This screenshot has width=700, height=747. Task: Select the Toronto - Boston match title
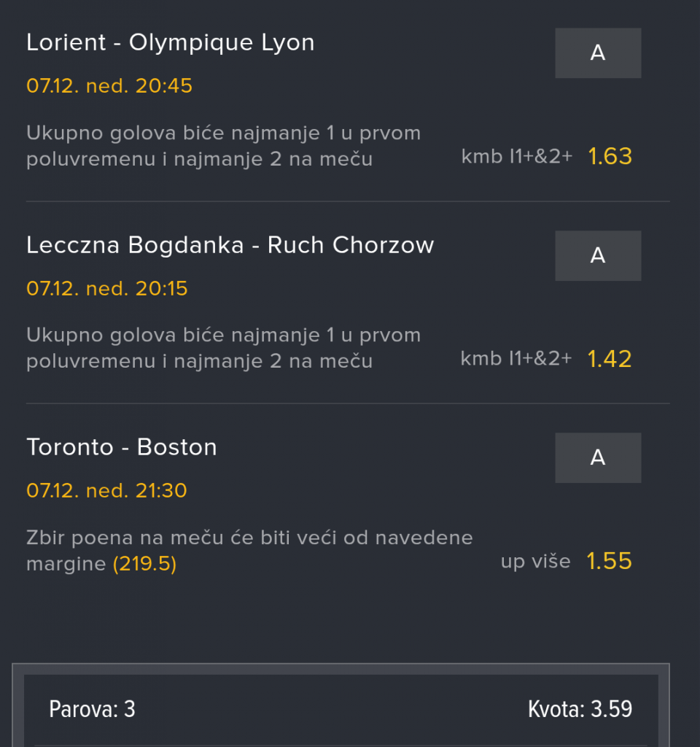click(x=121, y=447)
